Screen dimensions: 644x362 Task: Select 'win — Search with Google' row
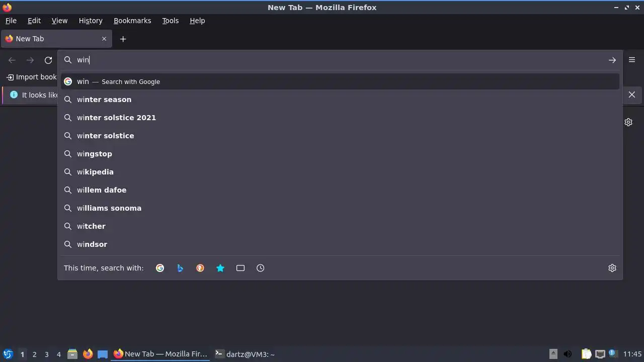(x=340, y=81)
